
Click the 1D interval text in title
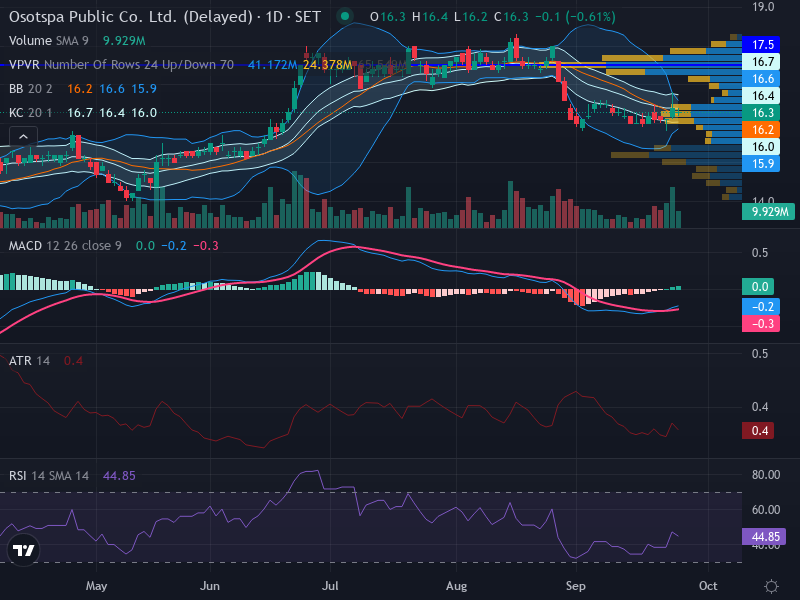coord(274,17)
